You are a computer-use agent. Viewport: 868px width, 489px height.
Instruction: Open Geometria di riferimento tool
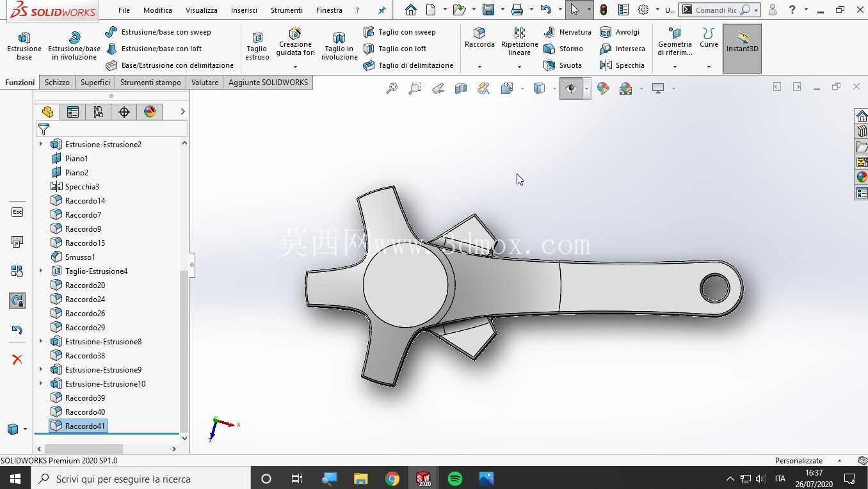pyautogui.click(x=675, y=42)
